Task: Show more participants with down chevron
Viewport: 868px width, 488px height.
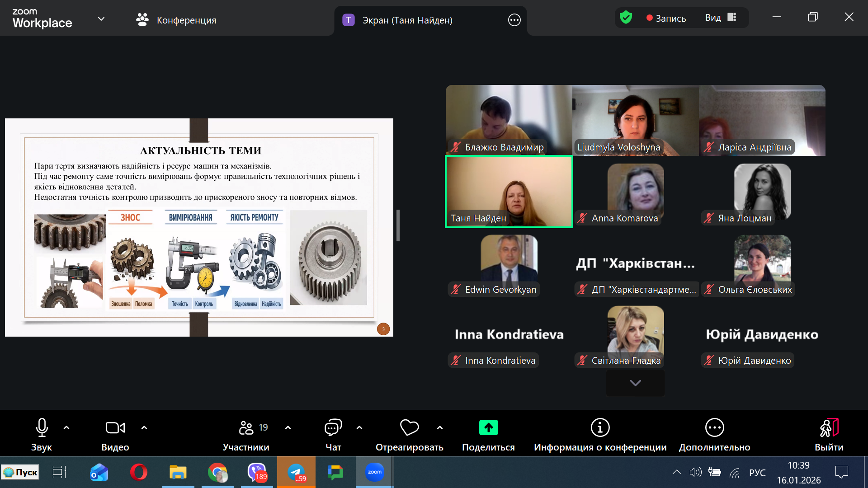Action: coord(635,383)
